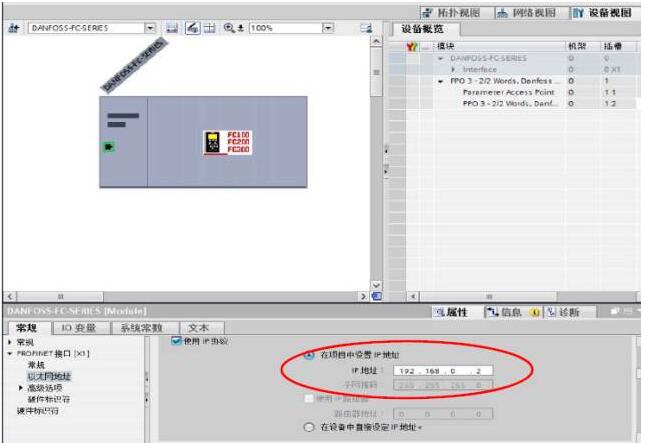
Task: Select 在项目中设置 IP 地址 radio button
Action: click(x=308, y=355)
